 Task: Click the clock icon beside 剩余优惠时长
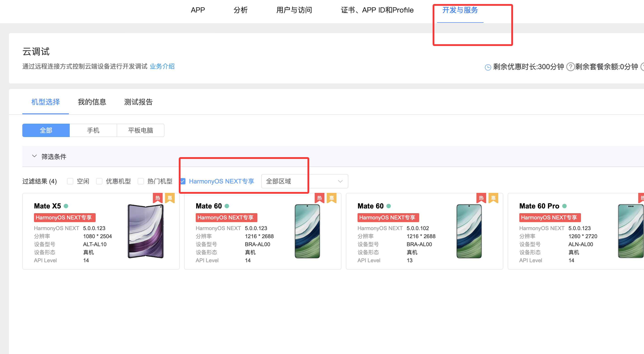tap(488, 67)
